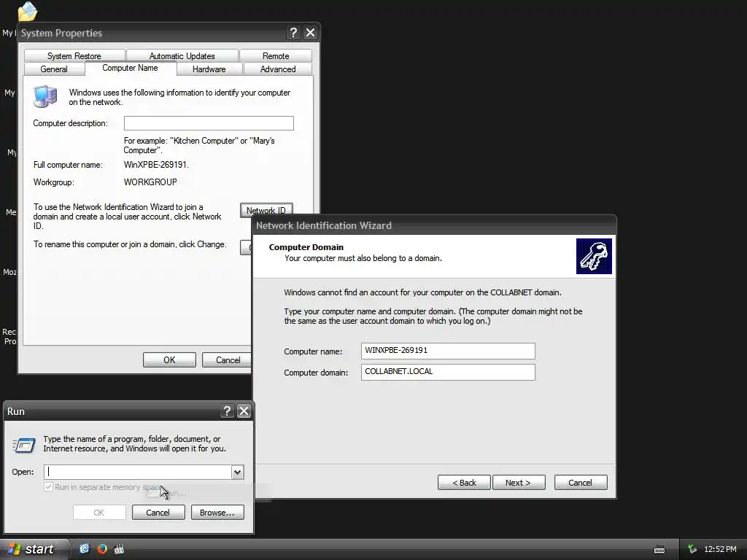The height and width of the screenshot is (560, 747).
Task: Click the third quick launch icon
Action: pyautogui.click(x=119, y=549)
